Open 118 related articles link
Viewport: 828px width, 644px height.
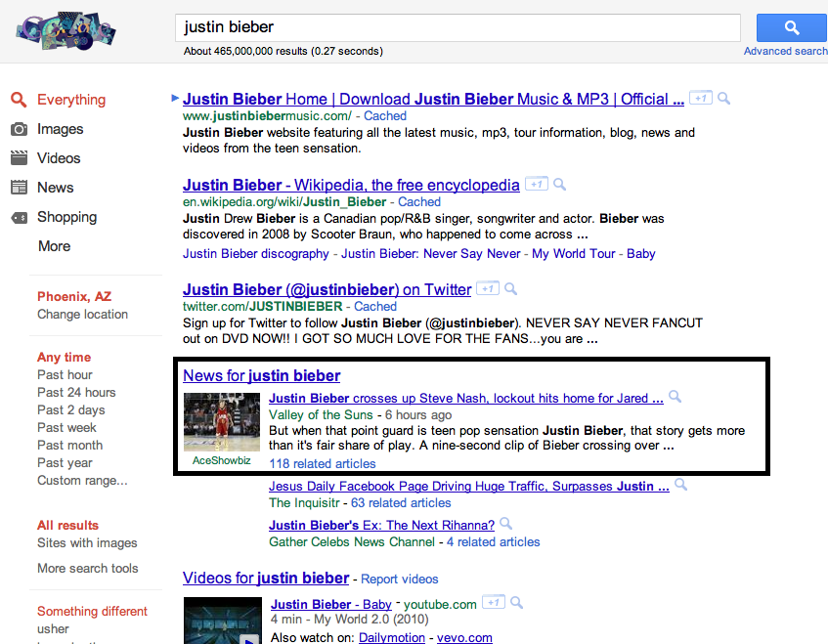(323, 463)
